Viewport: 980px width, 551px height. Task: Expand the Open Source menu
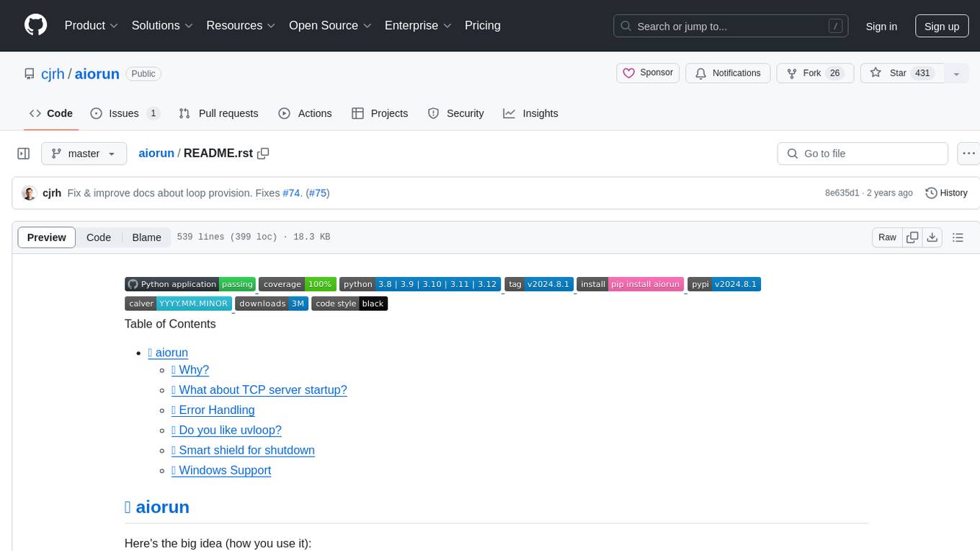(330, 25)
